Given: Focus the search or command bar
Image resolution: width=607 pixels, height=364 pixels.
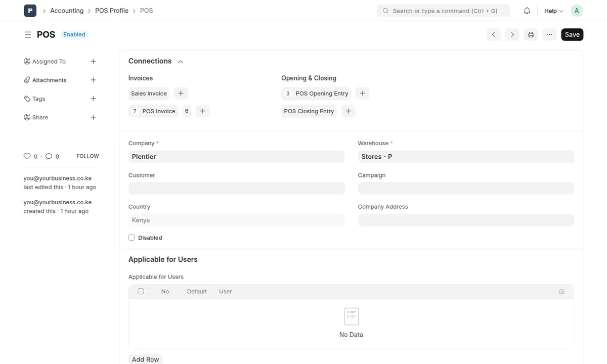Looking at the screenshot, I should tap(444, 11).
